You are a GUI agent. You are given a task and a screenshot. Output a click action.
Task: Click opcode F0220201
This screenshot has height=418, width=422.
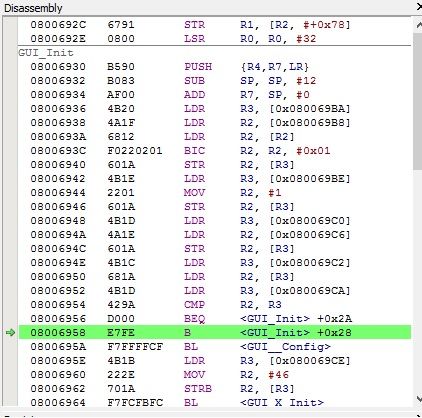point(135,151)
